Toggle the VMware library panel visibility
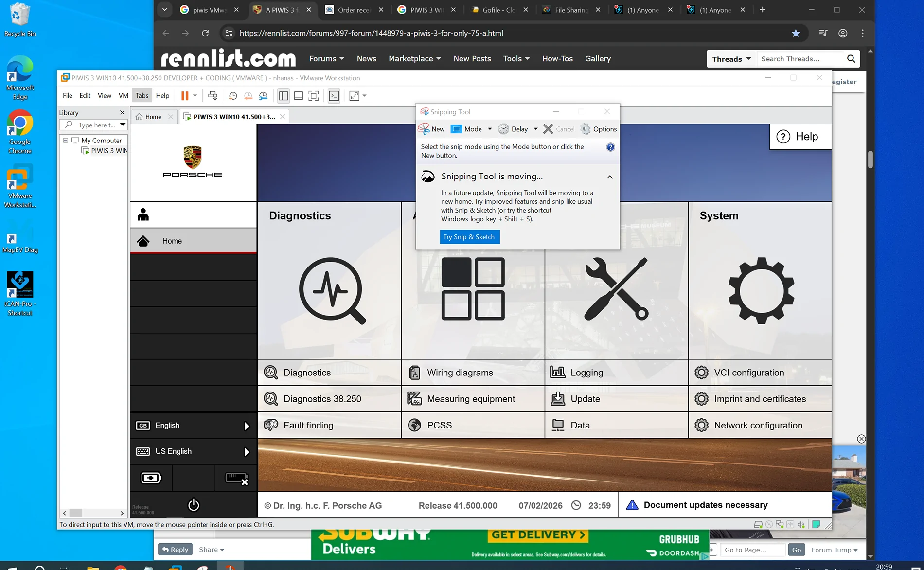This screenshot has width=924, height=570. (x=283, y=96)
